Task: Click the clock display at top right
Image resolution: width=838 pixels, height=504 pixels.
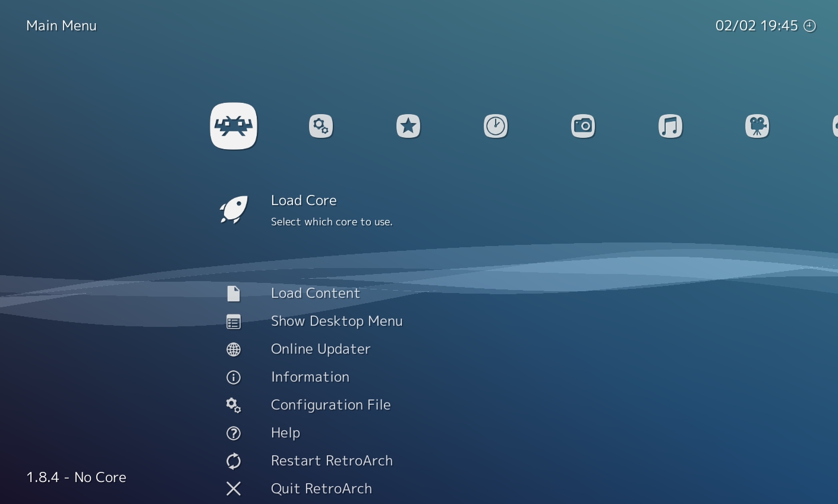Action: [765, 26]
